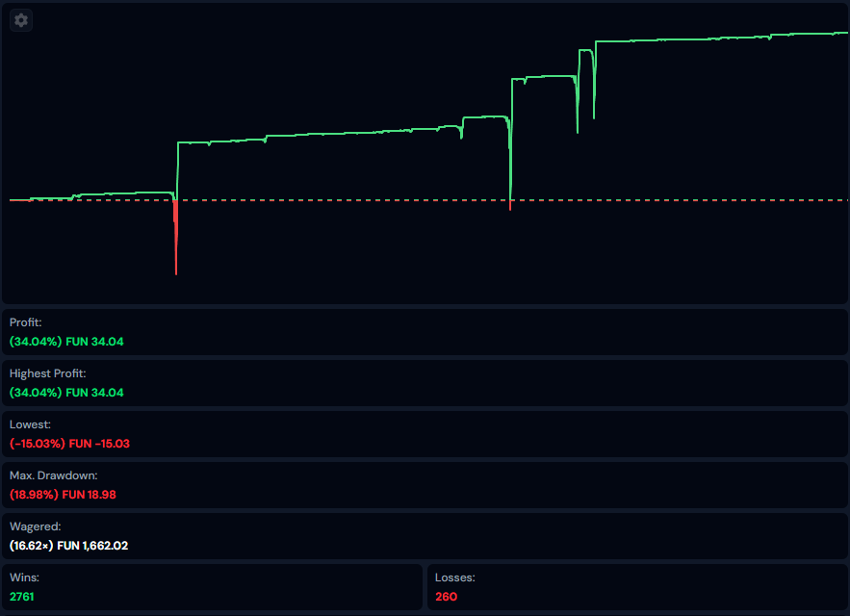Click the right end of the green profit line
Viewport: 850px width, 616px height.
click(844, 33)
